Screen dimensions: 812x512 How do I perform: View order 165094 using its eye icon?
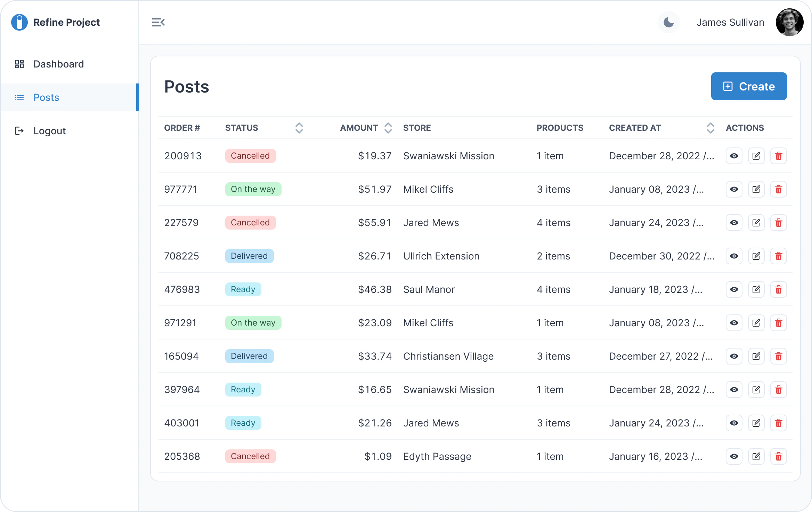click(734, 356)
